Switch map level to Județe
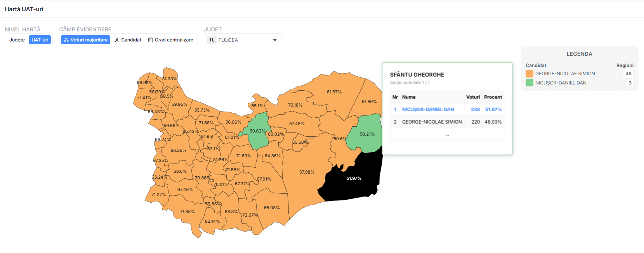 tap(17, 40)
